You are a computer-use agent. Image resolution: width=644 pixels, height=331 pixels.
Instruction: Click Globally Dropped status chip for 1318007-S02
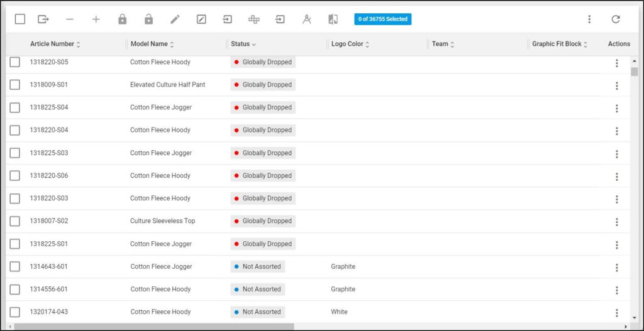click(x=263, y=221)
